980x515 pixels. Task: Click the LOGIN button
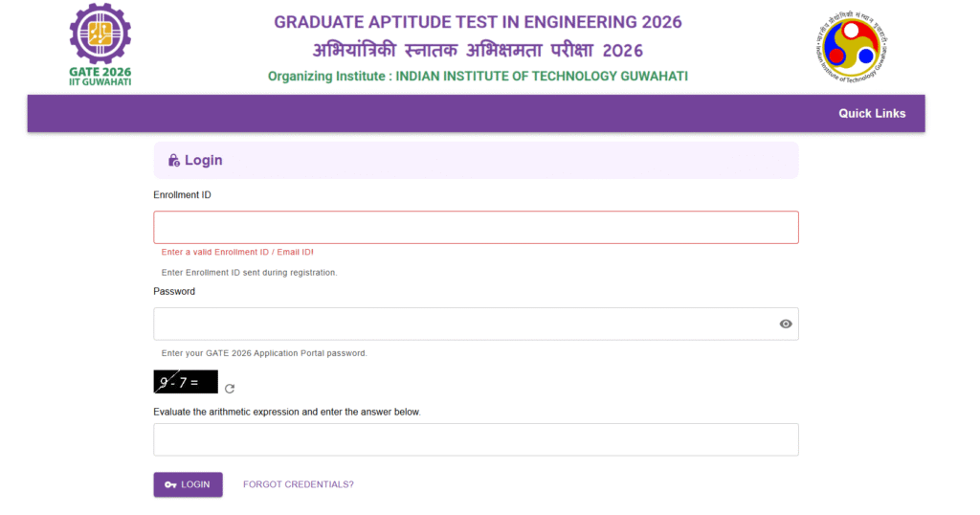pyautogui.click(x=189, y=484)
